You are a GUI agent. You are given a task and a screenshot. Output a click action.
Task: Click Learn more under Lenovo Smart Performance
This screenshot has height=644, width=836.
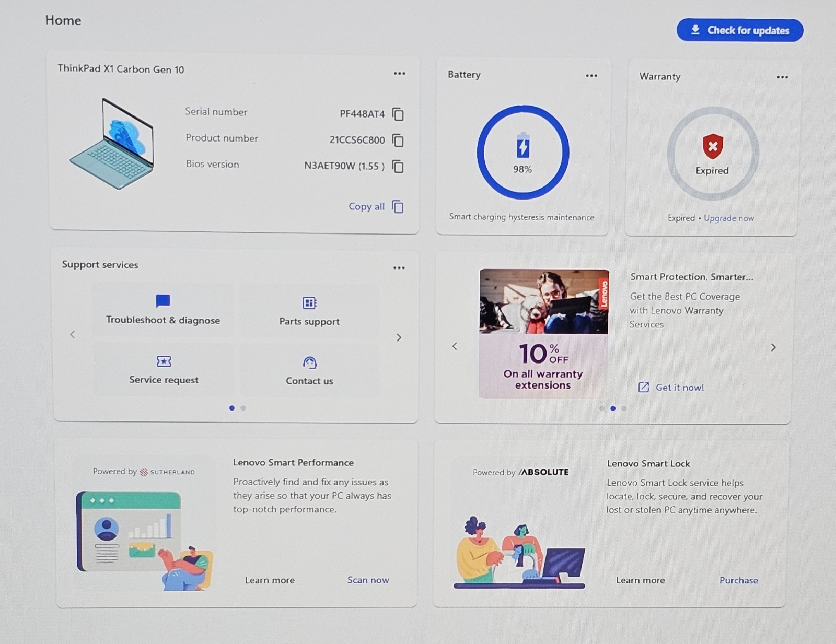(270, 580)
